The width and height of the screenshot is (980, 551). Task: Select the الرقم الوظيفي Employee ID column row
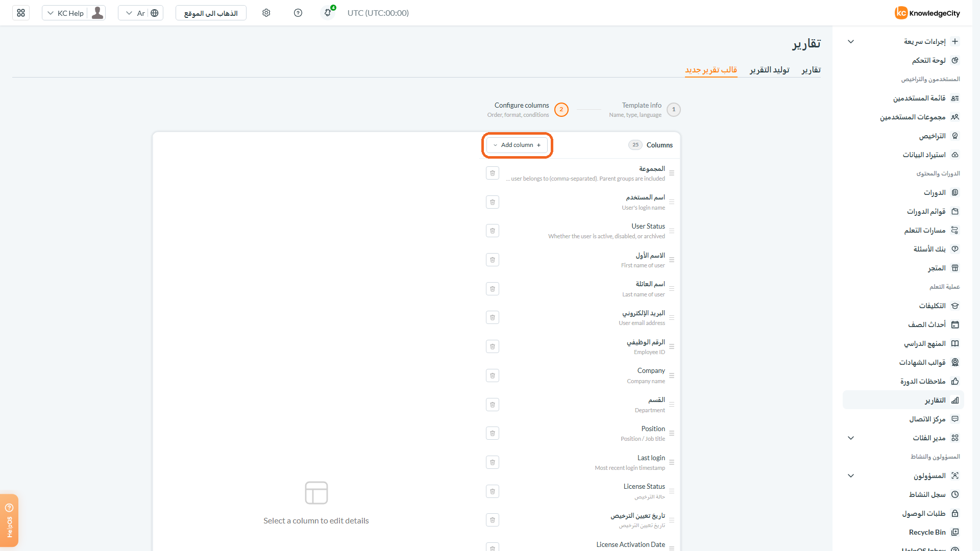[x=581, y=347]
